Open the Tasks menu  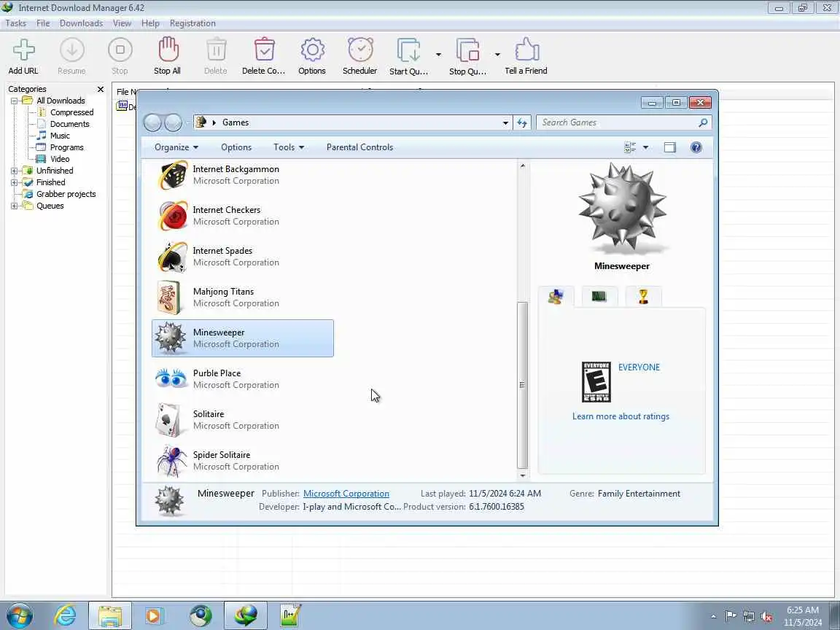coord(15,23)
